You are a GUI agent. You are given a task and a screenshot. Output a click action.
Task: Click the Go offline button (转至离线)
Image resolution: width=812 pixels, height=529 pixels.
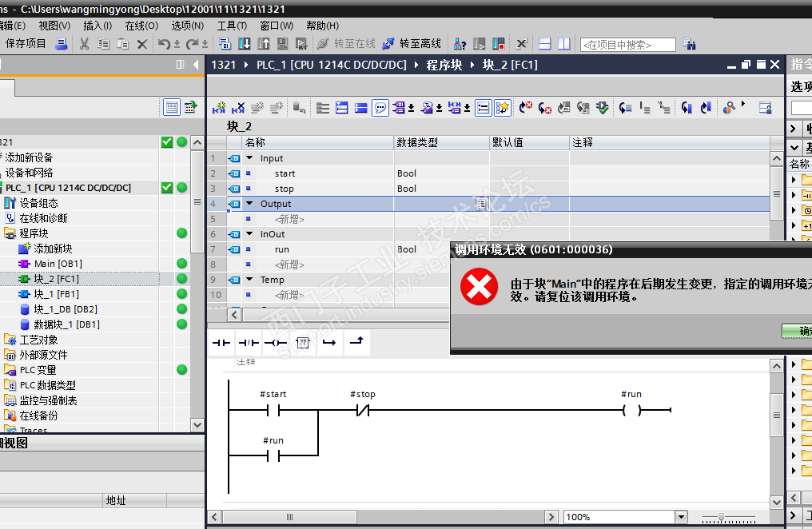412,44
